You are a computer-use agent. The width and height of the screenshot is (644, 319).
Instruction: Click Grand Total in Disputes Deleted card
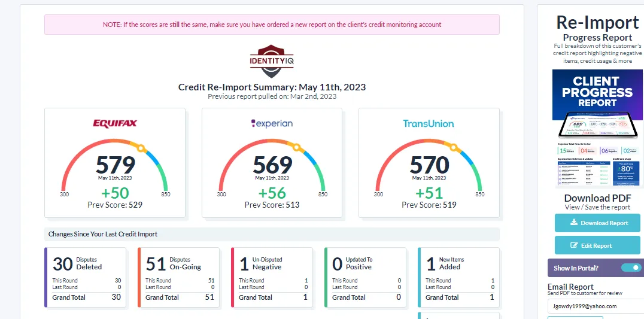click(x=87, y=297)
